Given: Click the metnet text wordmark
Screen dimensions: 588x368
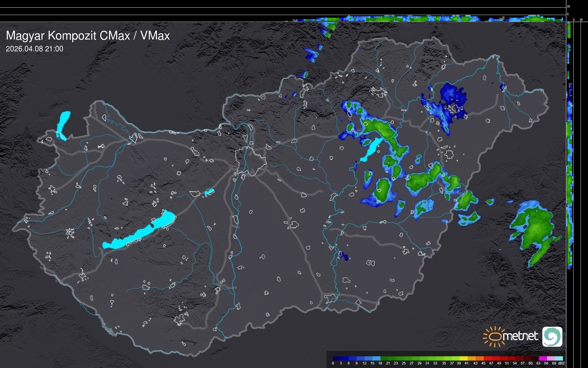Looking at the screenshot, I should pyautogui.click(x=520, y=336).
